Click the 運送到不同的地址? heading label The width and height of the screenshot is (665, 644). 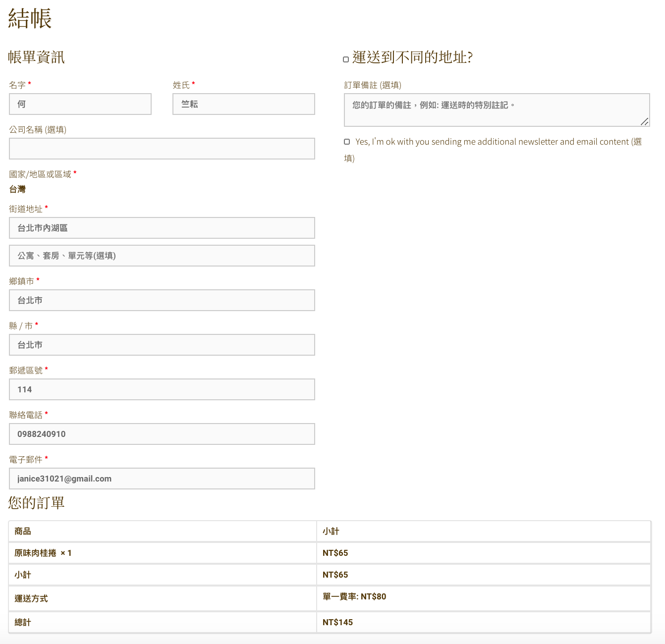point(412,57)
